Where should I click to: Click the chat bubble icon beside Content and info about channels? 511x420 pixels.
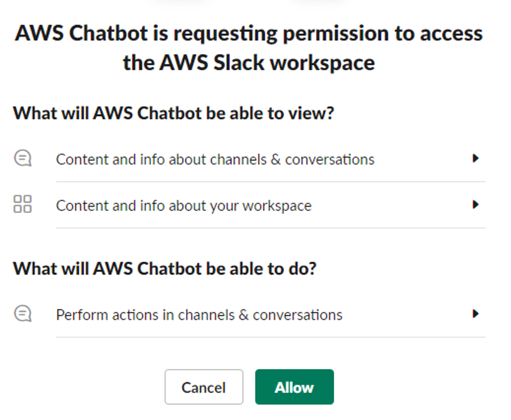[23, 159]
